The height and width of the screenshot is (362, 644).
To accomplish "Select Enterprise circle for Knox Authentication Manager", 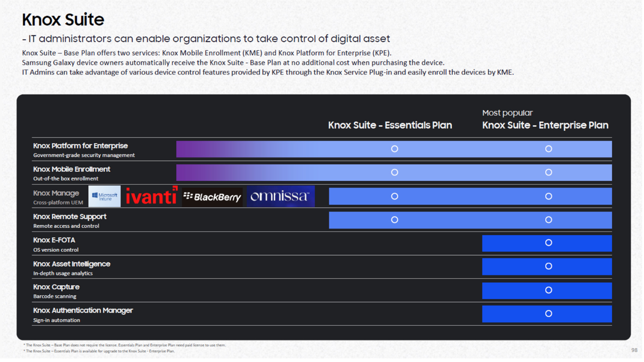I will (x=548, y=314).
